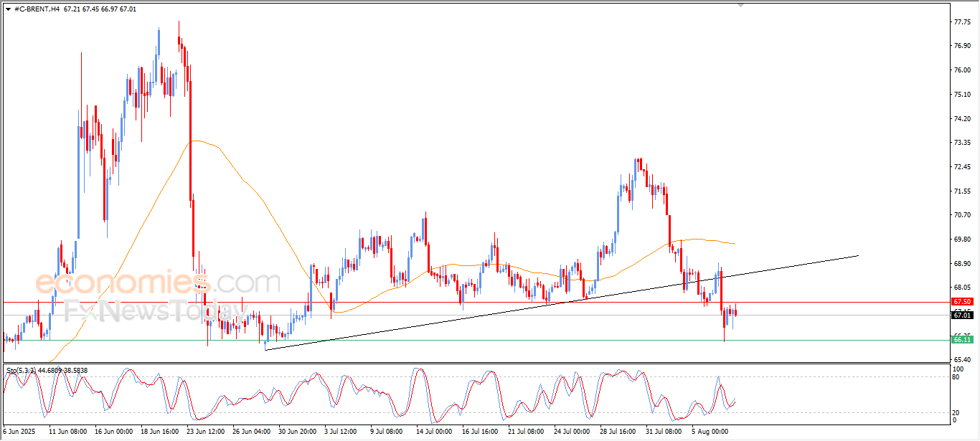Click the 72.45 price axis label
This screenshot has width=980, height=441.
[963, 166]
